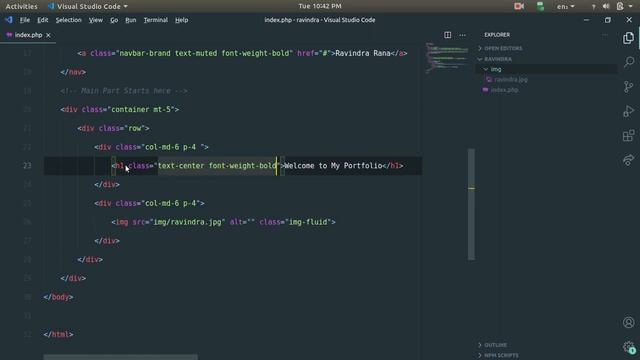Select index.php in the Explorer tree
640x360 pixels.
point(504,90)
